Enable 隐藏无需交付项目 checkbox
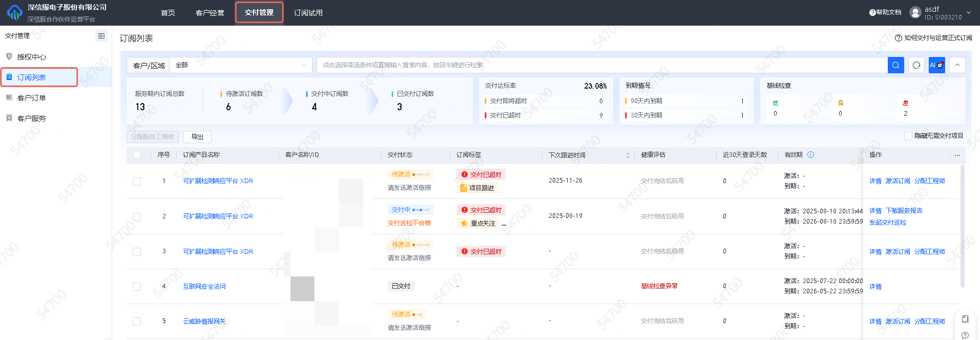The image size is (980, 340). [x=908, y=136]
